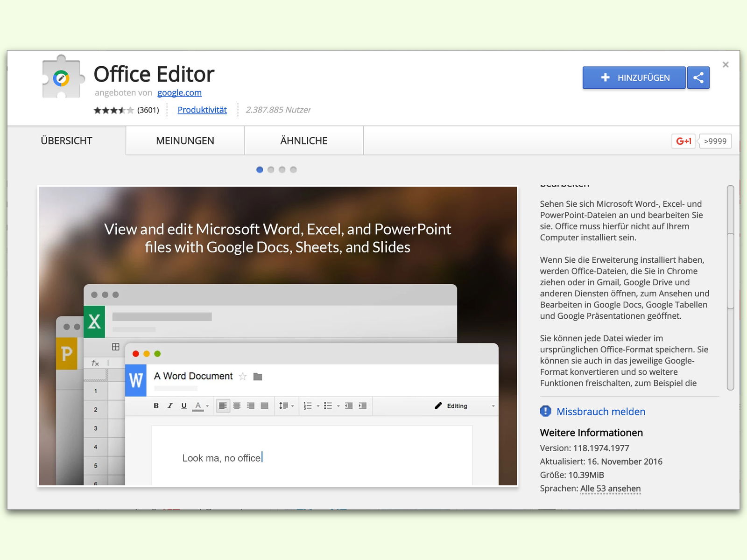Click the Aktualisiert: 16. November 2016 text
The width and height of the screenshot is (747, 560).
click(x=601, y=462)
